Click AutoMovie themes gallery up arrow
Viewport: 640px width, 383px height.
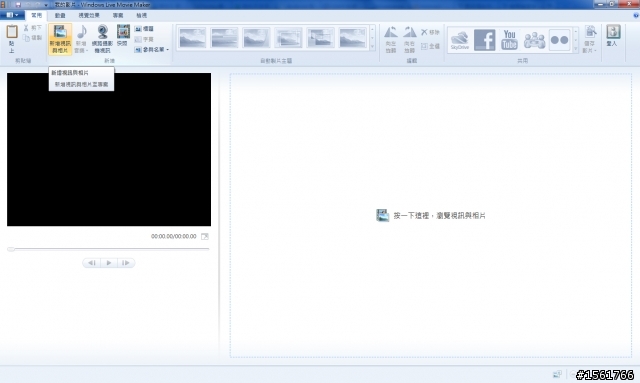[372, 29]
